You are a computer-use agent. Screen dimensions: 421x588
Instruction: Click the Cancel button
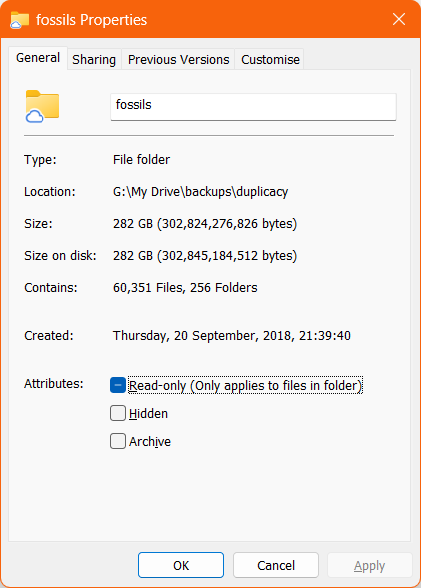276,565
